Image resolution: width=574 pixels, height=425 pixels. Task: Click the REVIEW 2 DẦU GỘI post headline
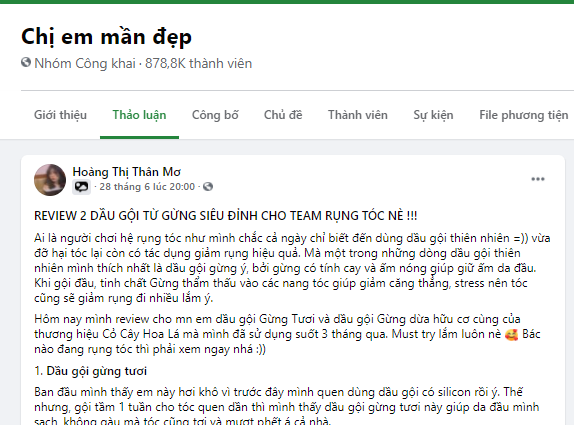click(x=226, y=216)
